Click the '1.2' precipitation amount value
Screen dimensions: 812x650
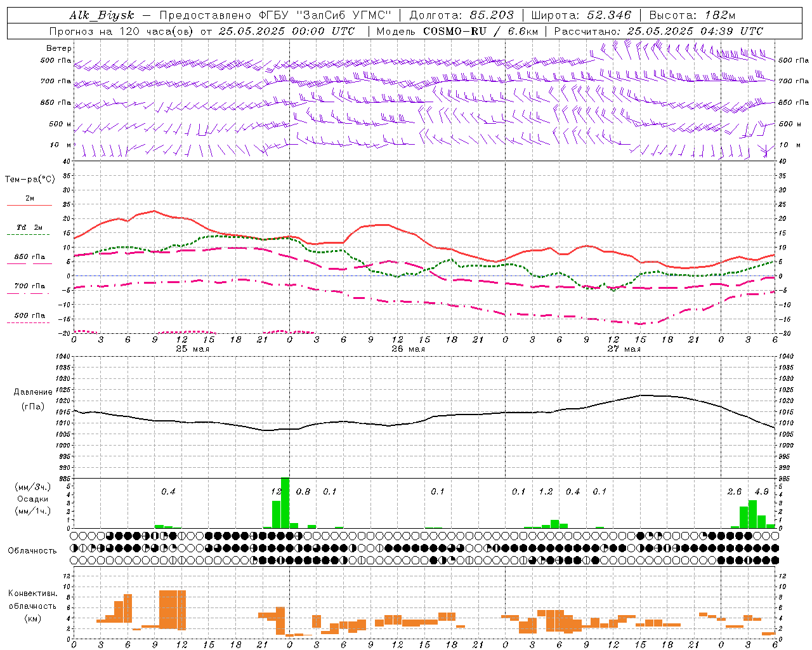tap(546, 492)
